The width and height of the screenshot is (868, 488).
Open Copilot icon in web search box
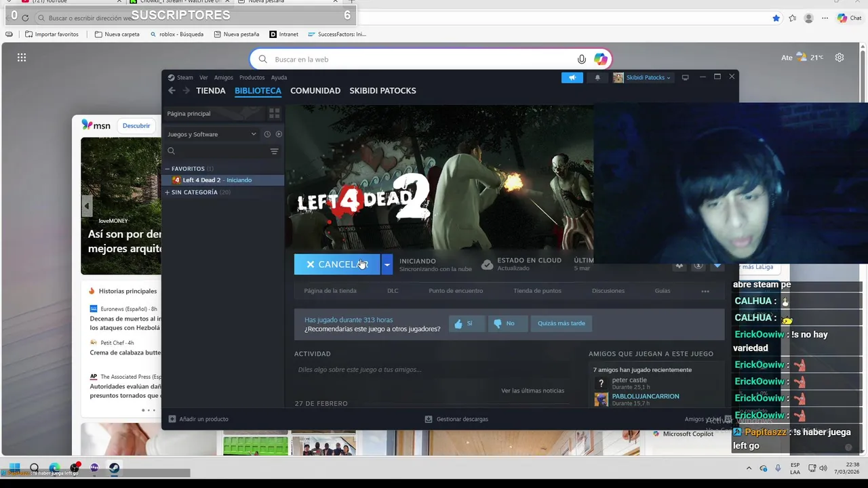pos(601,59)
